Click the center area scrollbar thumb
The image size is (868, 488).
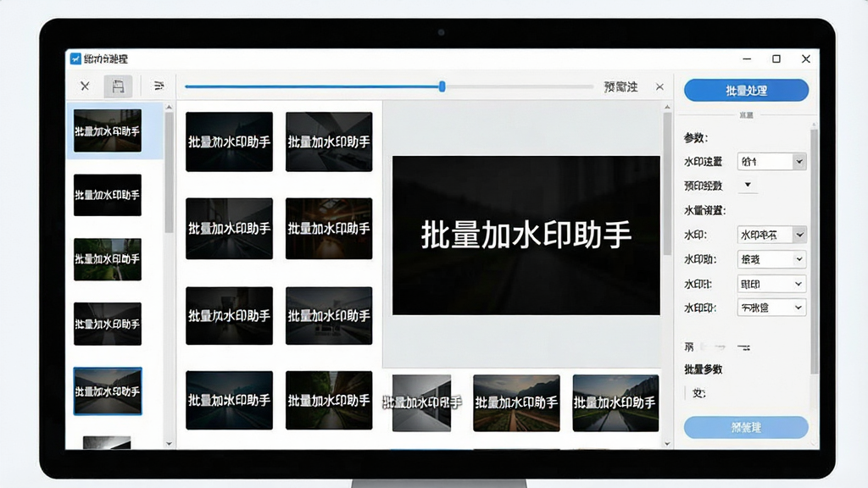[x=667, y=184]
